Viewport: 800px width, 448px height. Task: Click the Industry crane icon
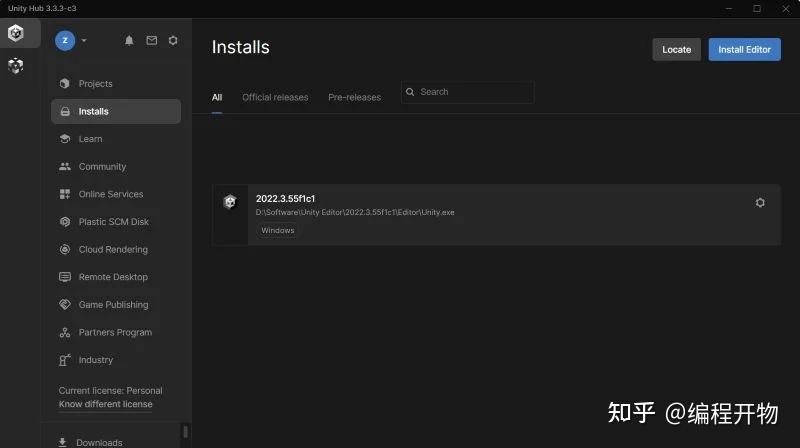(65, 360)
